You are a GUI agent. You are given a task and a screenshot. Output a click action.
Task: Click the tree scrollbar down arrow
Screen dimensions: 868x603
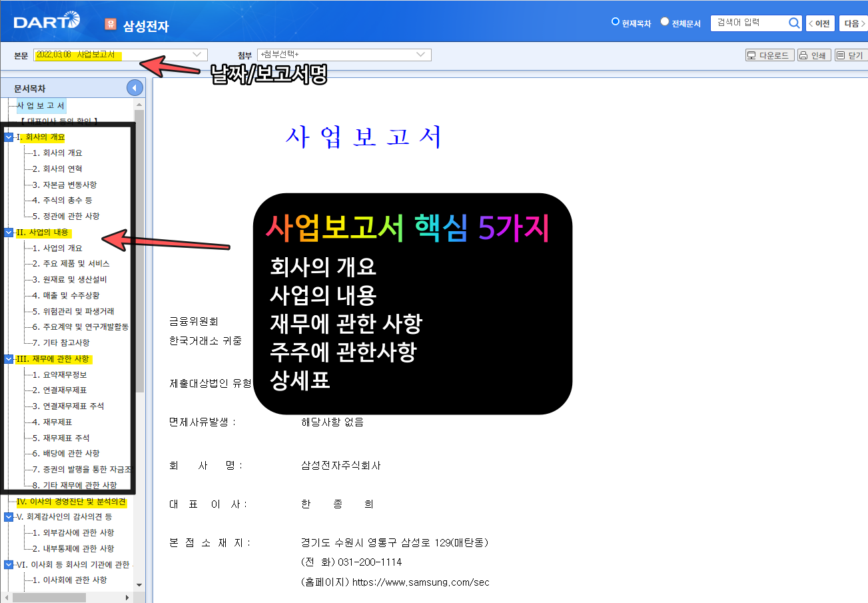coord(139,585)
